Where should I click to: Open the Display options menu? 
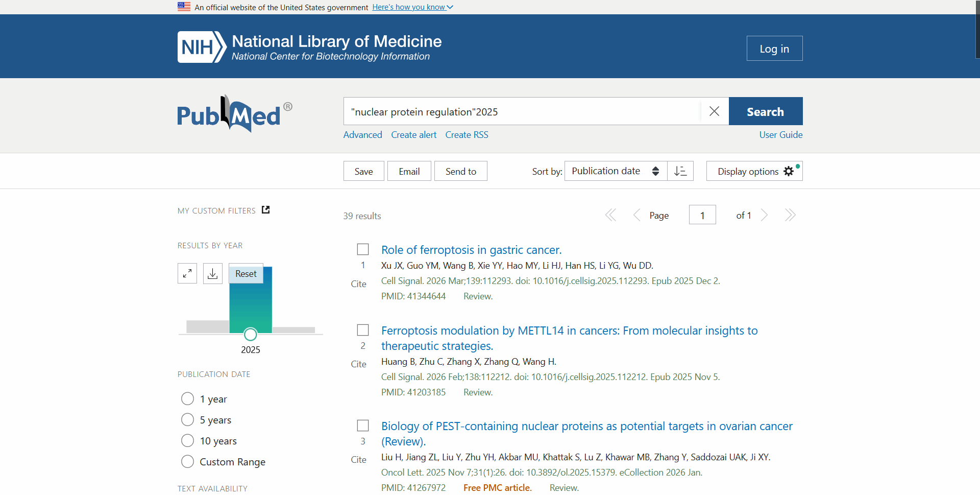754,171
